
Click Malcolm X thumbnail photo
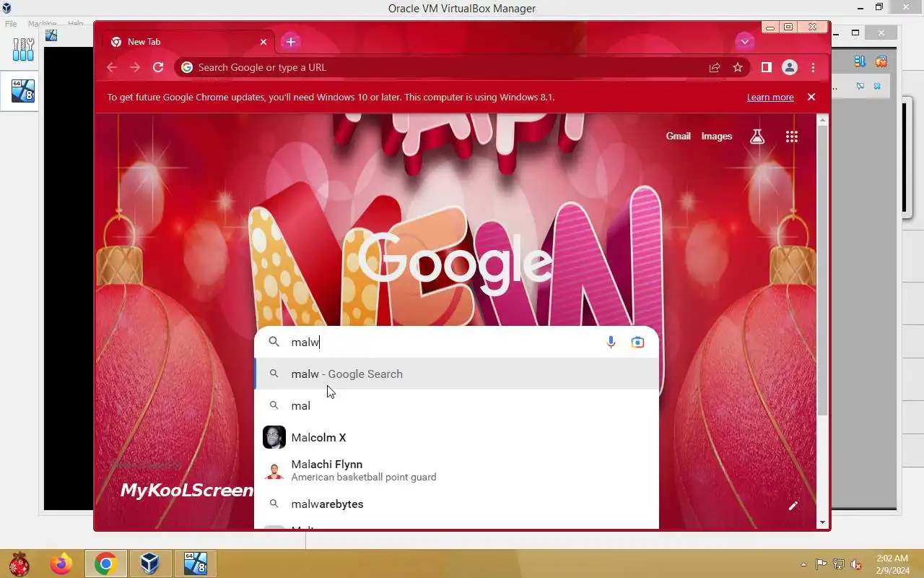(x=274, y=437)
